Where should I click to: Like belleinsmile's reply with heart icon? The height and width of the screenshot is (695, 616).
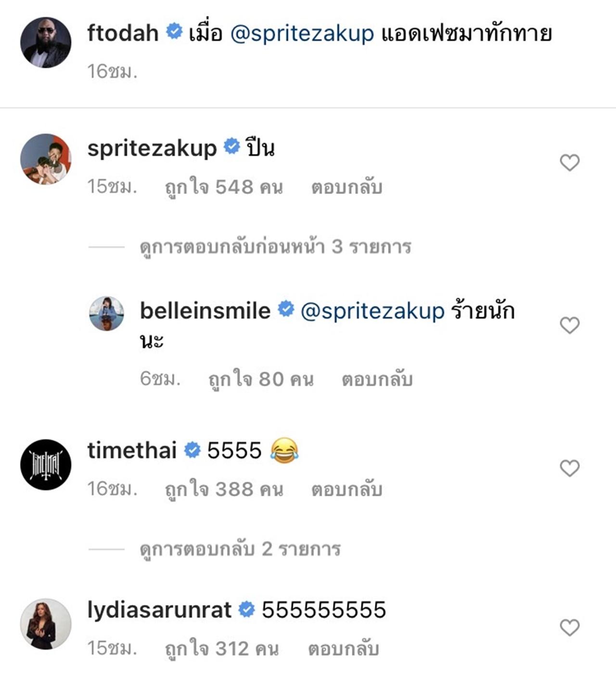[x=569, y=326]
